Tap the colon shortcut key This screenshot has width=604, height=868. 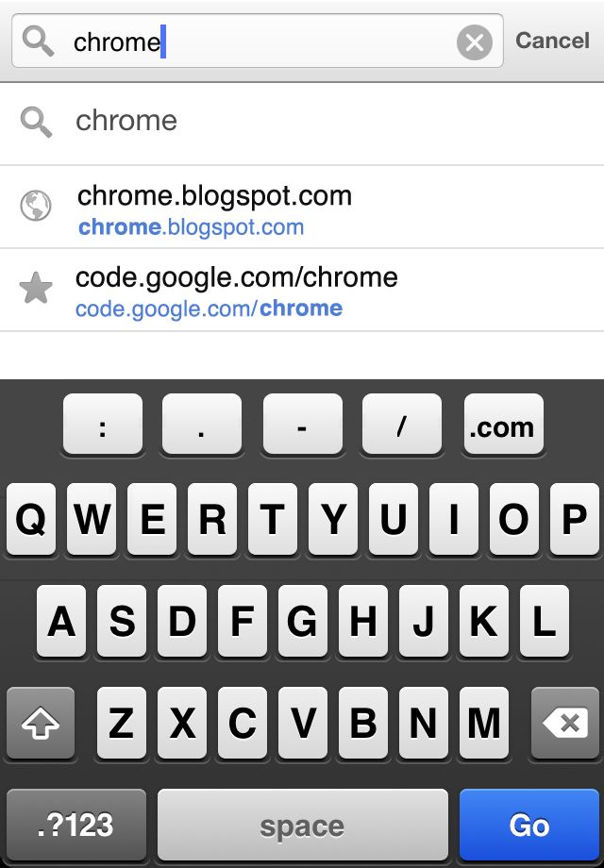click(x=103, y=424)
